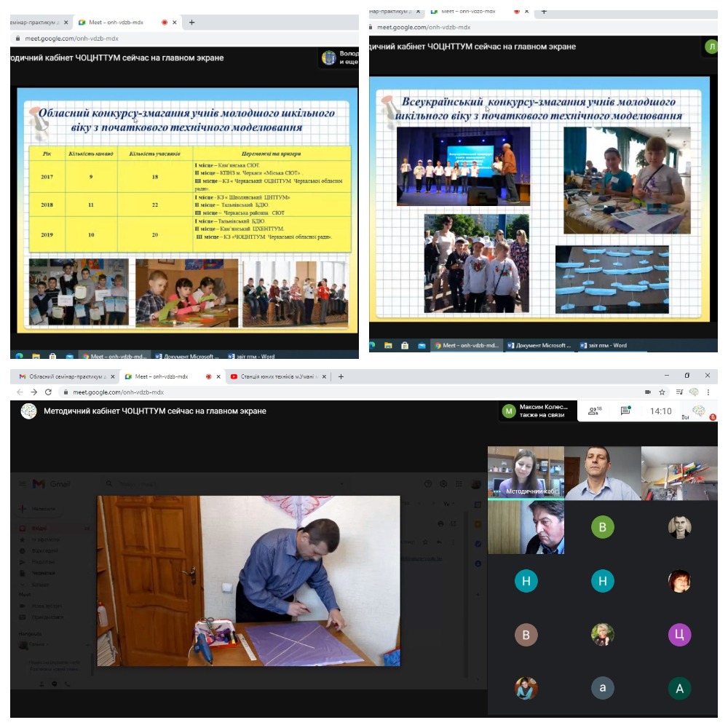Open the Meet chat messages panel
The width and height of the screenshot is (728, 728).
pyautogui.click(x=625, y=411)
